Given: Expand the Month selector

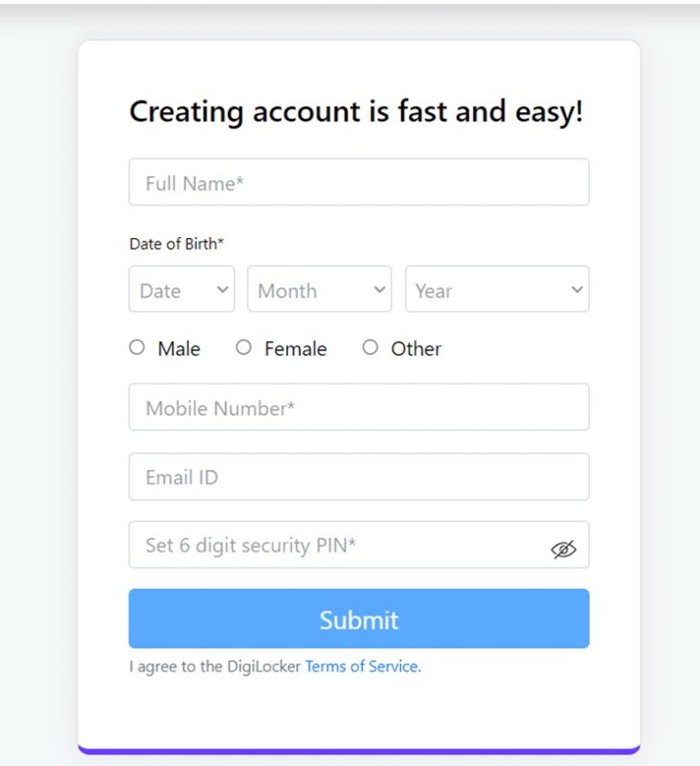Looking at the screenshot, I should [319, 289].
